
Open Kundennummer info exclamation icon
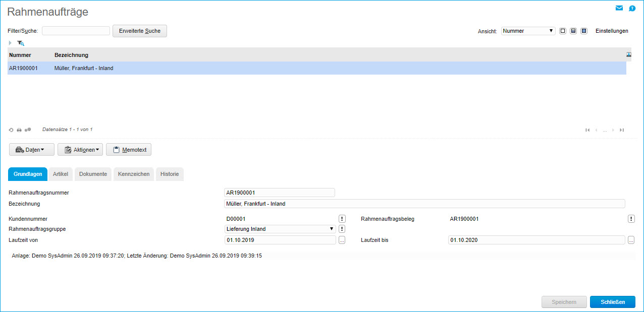pyautogui.click(x=342, y=219)
